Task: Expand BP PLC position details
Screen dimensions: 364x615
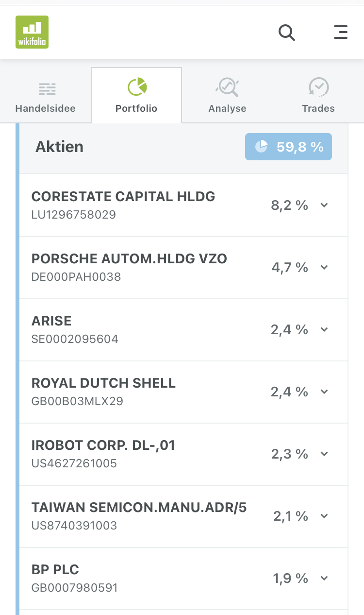Action: (324, 578)
